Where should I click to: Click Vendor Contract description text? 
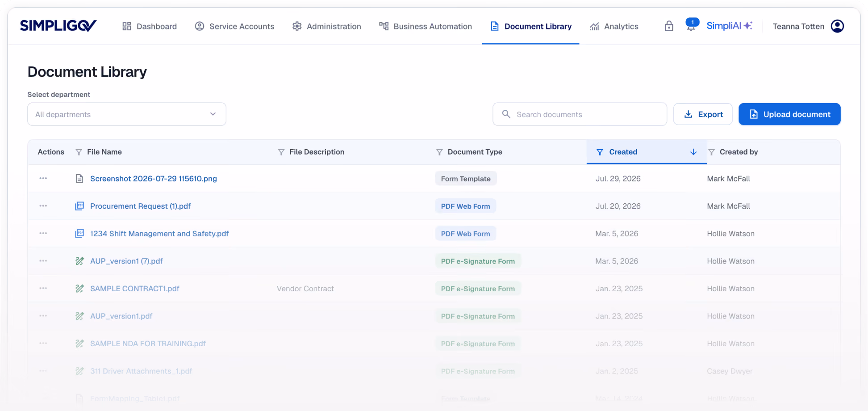pos(305,289)
